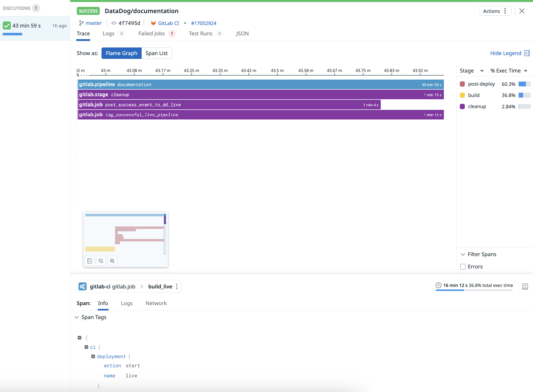Enable the Errors filter checkbox
Viewport: 533px width, 392px height.
coord(463,267)
